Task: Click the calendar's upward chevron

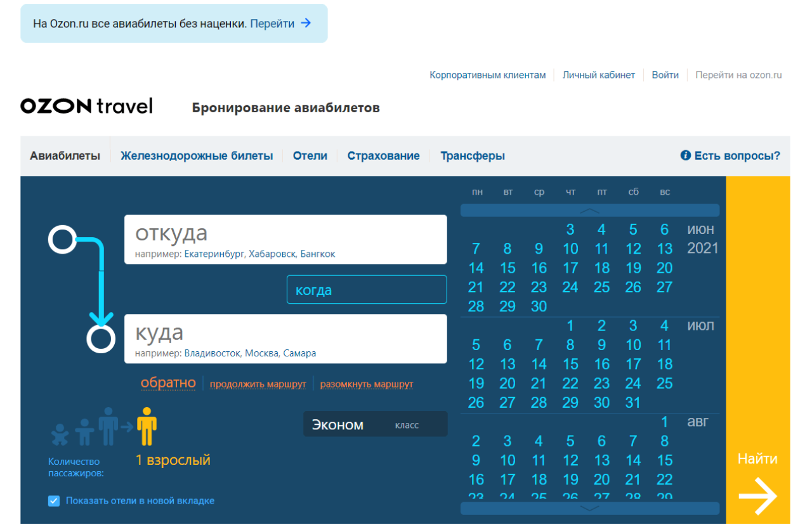Action: pos(590,210)
